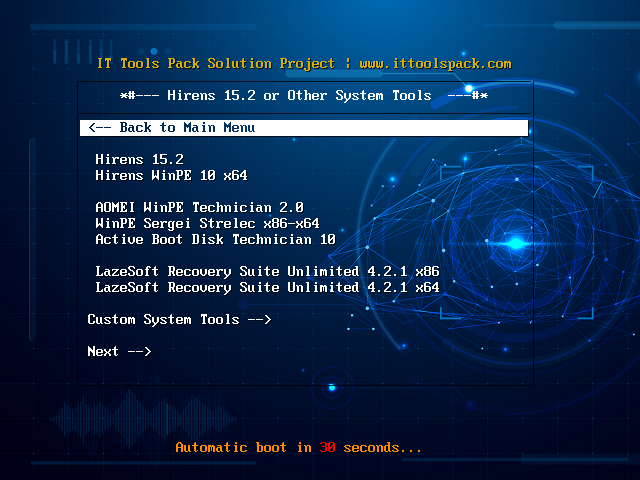Launch AOMEI WinPE Technician 2.0
Screen dimensions: 640x480
(x=199, y=207)
